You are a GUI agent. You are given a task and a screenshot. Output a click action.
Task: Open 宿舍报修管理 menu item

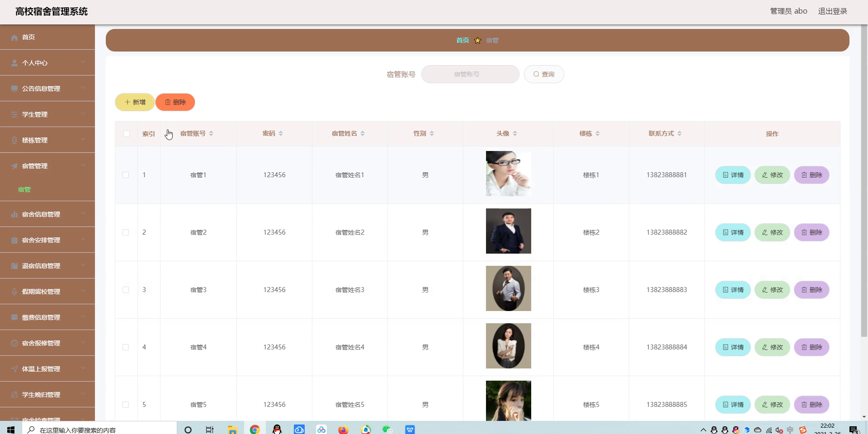click(x=47, y=343)
